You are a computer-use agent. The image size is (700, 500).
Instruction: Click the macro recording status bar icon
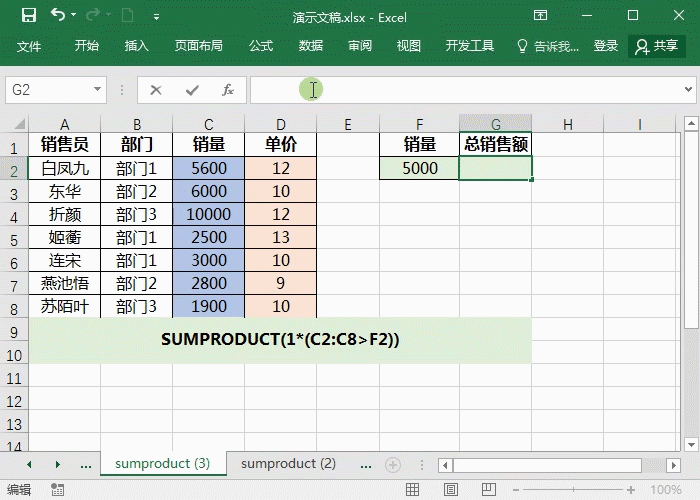pyautogui.click(x=57, y=490)
